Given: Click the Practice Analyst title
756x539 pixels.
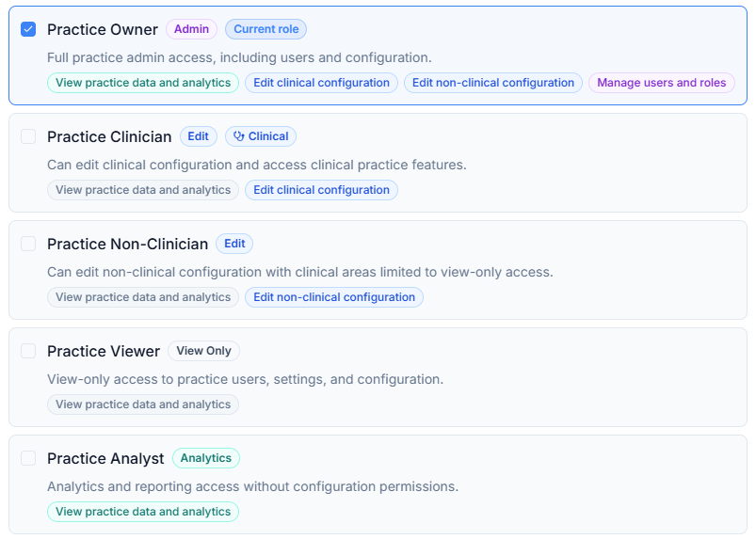Looking at the screenshot, I should point(105,458).
